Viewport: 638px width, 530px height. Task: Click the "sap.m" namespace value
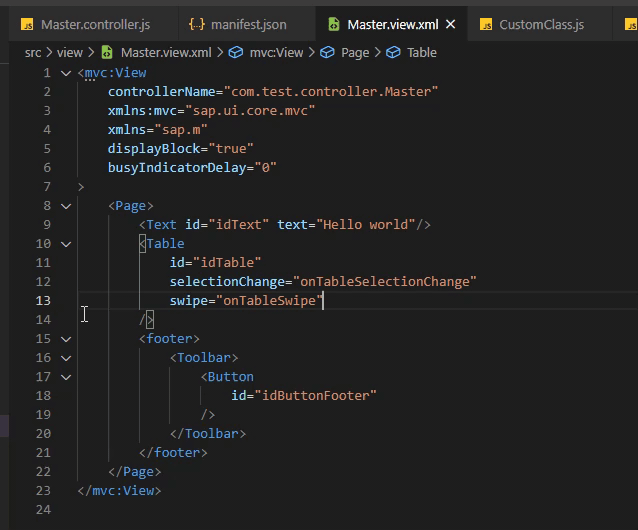click(x=181, y=130)
